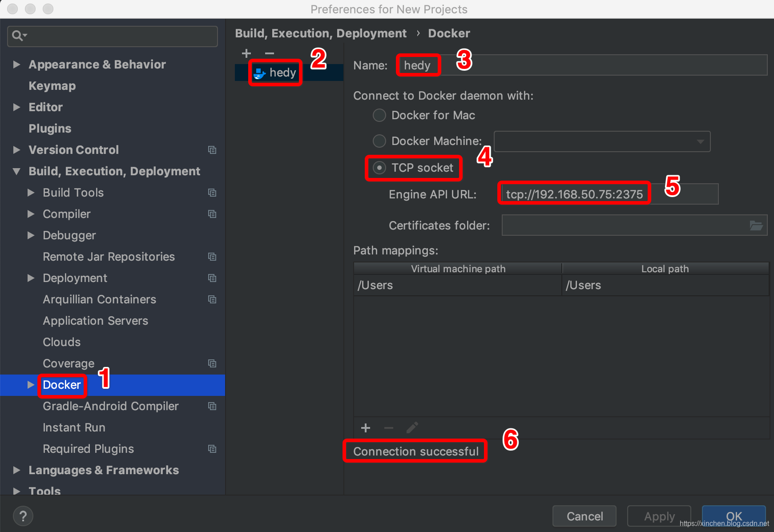
Task: Open help with the question mark button
Action: point(23,516)
